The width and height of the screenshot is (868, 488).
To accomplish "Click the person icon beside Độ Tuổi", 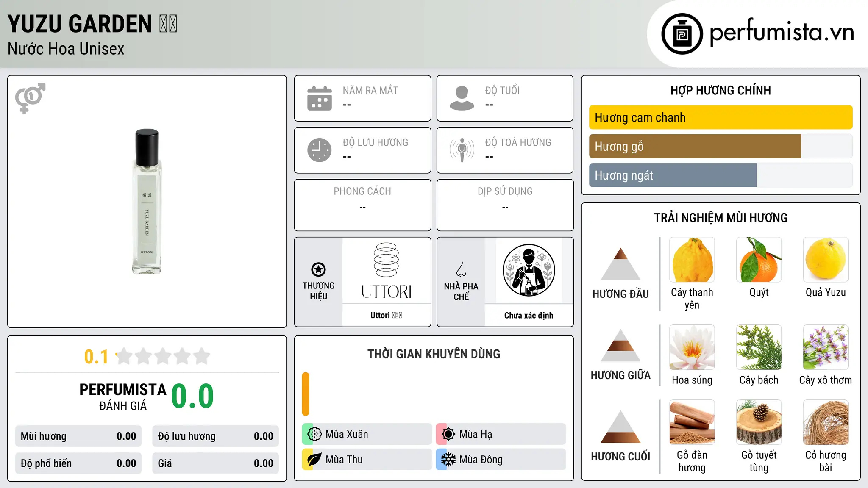I will point(462,98).
